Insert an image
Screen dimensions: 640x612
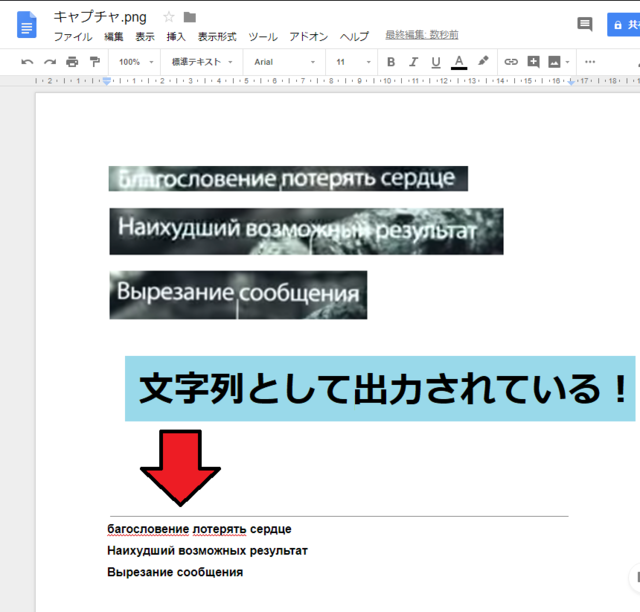pyautogui.click(x=554, y=62)
